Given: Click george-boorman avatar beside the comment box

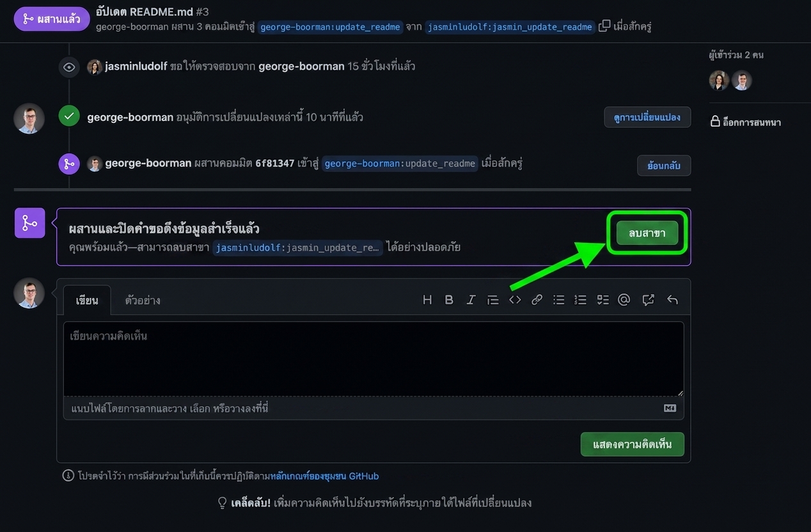Looking at the screenshot, I should tap(29, 293).
